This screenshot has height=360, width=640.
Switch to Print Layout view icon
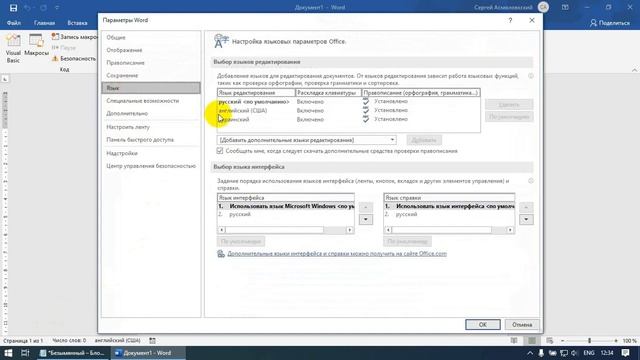pos(532,340)
